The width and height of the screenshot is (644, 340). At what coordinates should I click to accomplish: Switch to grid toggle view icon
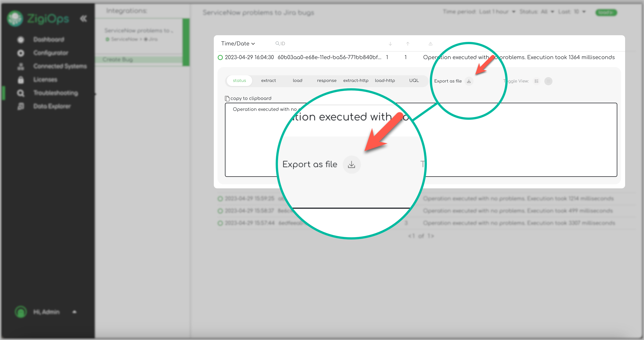coord(537,81)
